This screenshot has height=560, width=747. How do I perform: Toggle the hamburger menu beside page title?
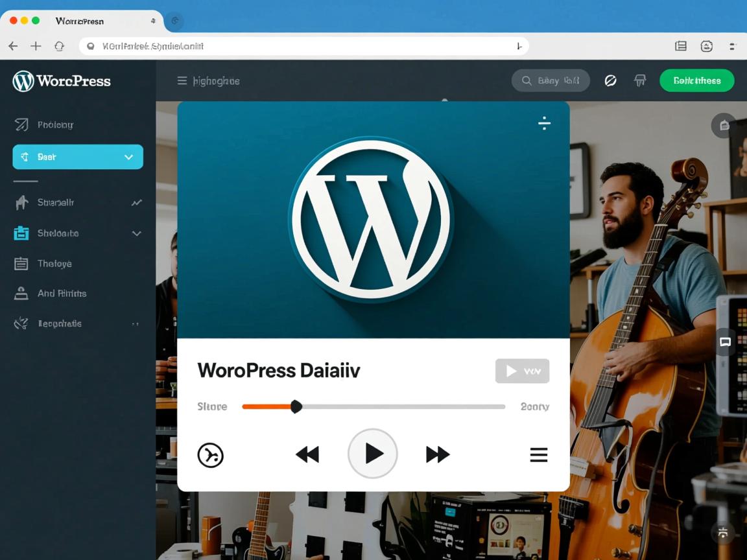point(182,81)
